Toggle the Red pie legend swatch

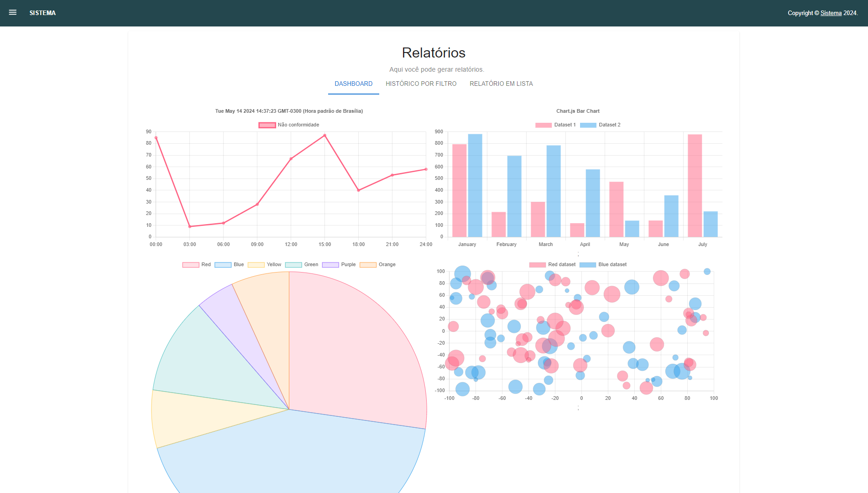tap(191, 265)
